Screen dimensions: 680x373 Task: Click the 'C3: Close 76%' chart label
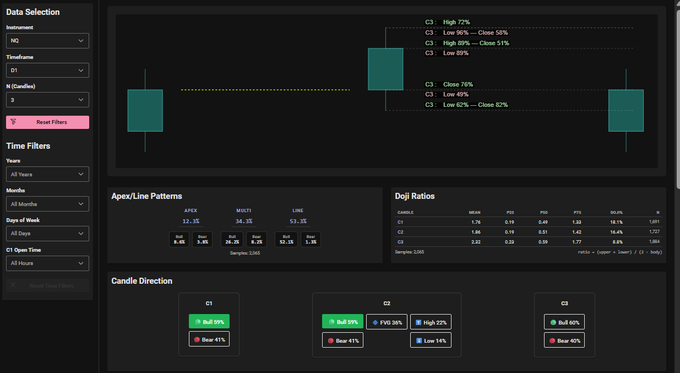(x=449, y=85)
